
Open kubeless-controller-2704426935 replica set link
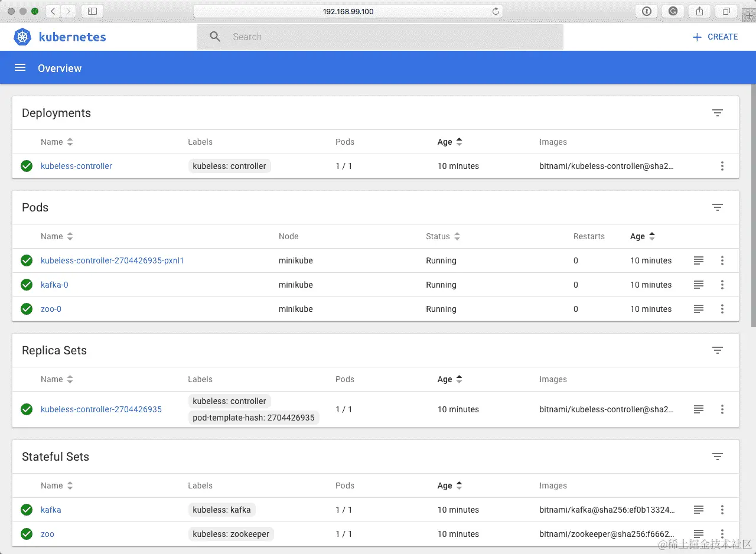point(101,409)
